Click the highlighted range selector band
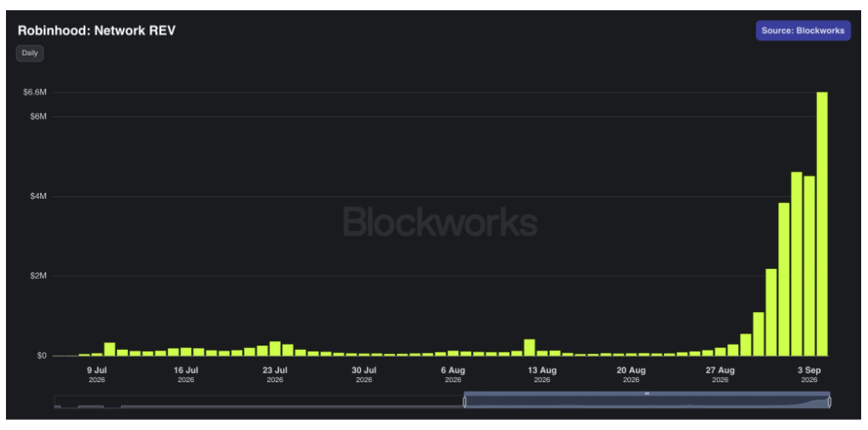 point(647,399)
